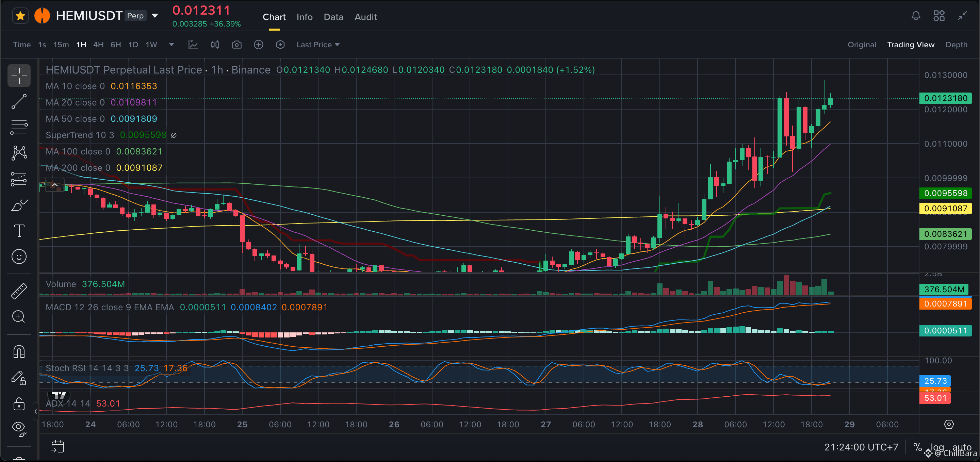Open the candlestick chart type icon
This screenshot has width=980, height=462.
tap(215, 45)
